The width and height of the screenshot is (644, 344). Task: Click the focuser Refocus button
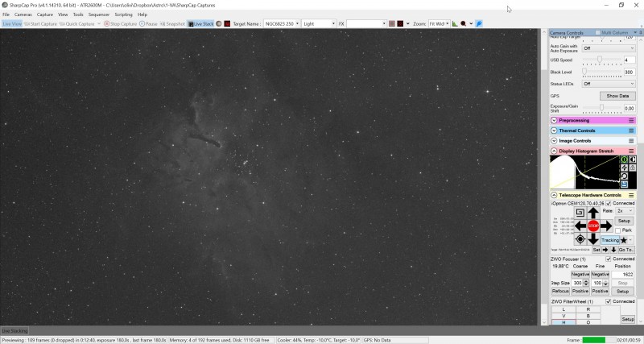[560, 291]
